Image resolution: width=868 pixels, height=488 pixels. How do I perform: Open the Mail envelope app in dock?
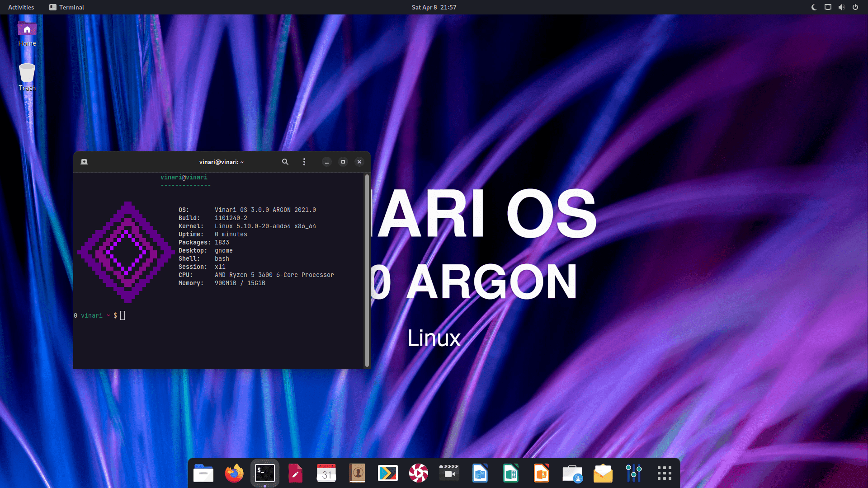point(603,473)
